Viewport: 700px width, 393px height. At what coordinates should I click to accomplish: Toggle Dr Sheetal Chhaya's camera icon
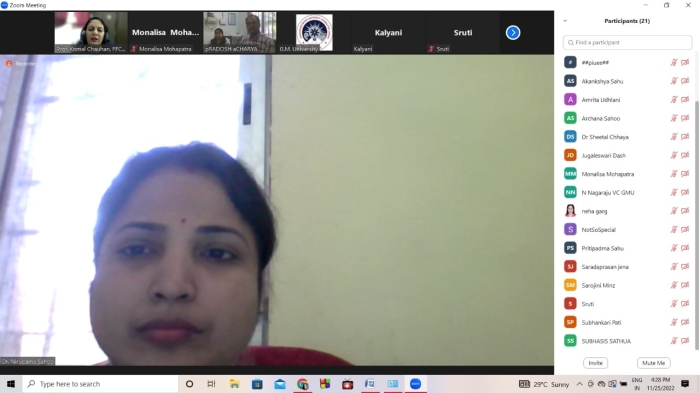(x=685, y=137)
